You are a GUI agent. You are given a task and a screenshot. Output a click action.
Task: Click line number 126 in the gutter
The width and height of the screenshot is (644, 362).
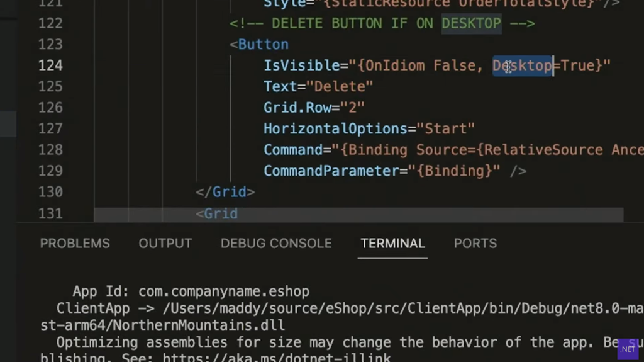(50, 108)
